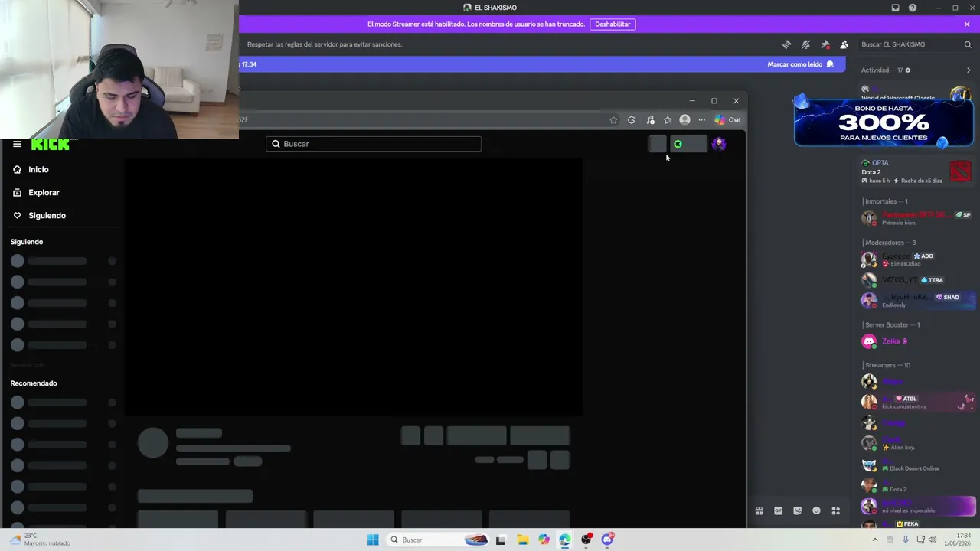The image size is (980, 551).
Task: Open the Discord sticker picker
Action: click(798, 511)
